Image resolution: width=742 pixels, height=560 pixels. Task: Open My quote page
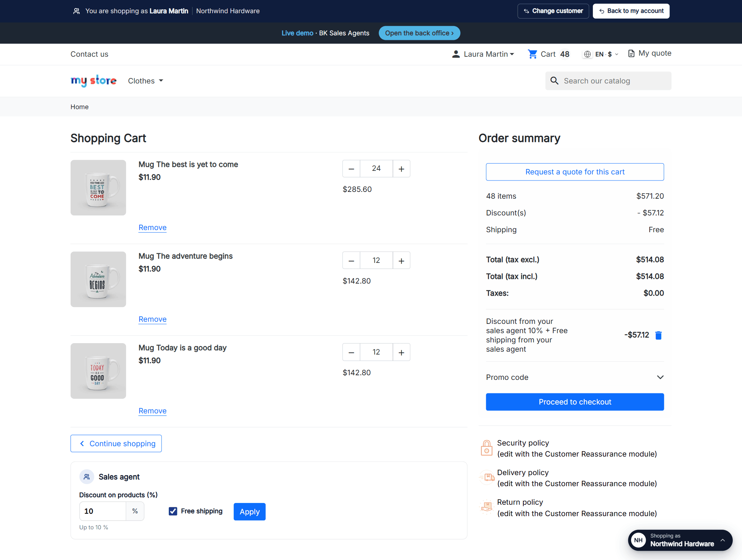(650, 54)
